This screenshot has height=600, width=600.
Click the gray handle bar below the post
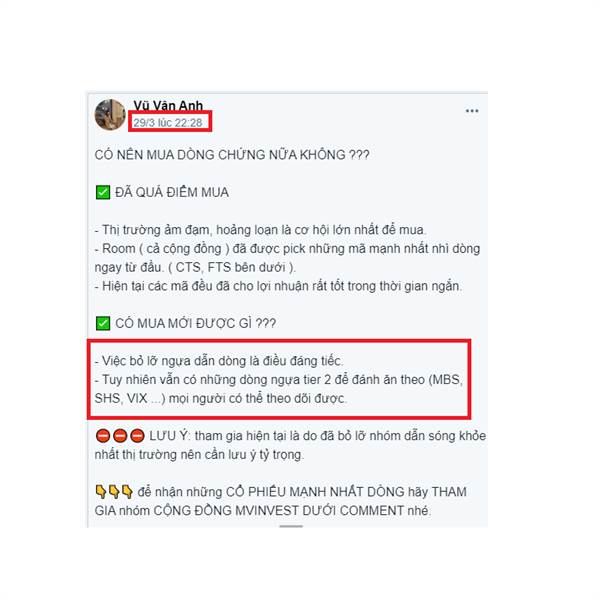[291, 527]
